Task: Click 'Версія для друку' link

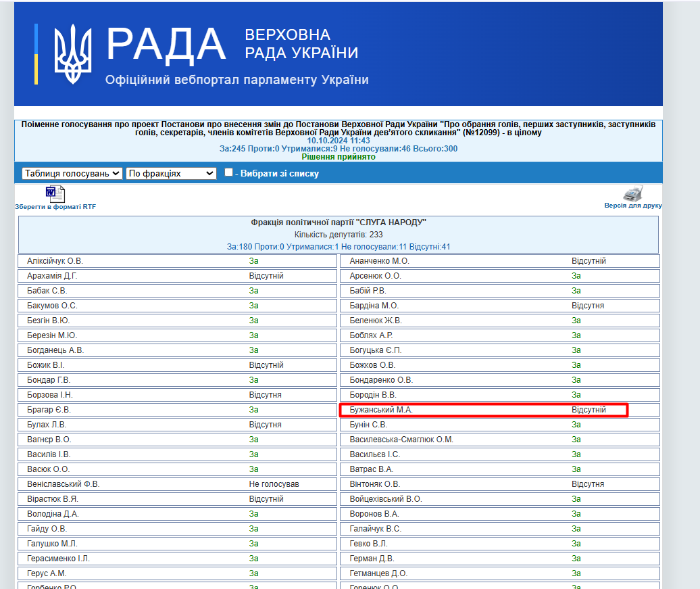Action: (x=633, y=206)
